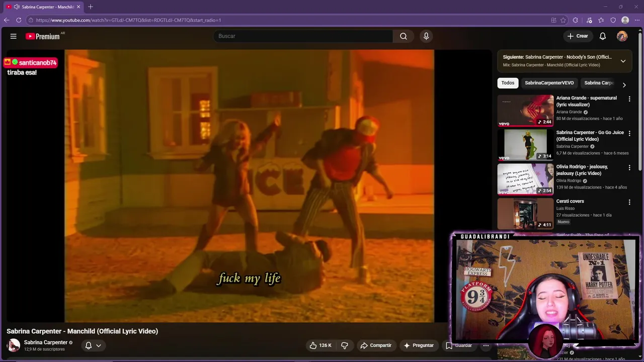Screen dimensions: 644x362
Task: Open the favorites list icon
Action: coord(601,20)
